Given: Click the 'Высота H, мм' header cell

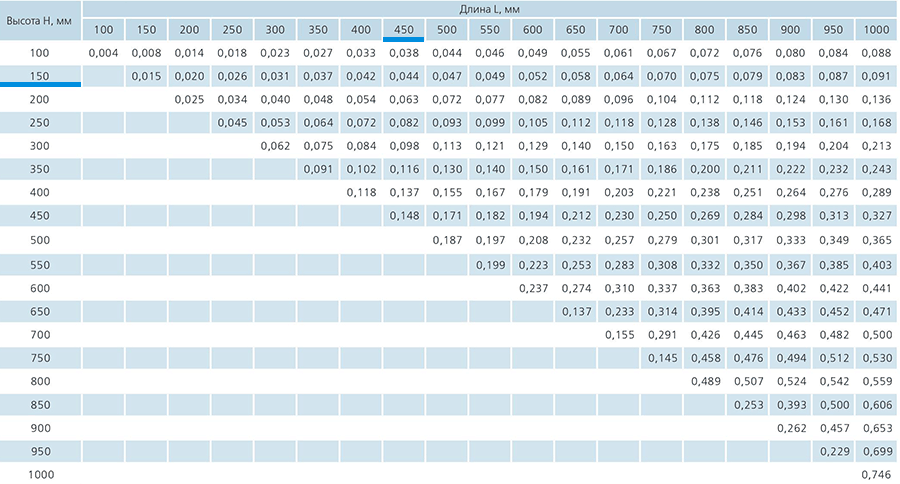Looking at the screenshot, I should point(39,21).
